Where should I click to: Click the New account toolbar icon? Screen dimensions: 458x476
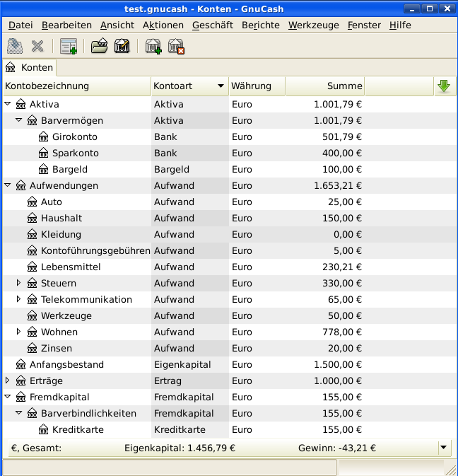pos(153,47)
